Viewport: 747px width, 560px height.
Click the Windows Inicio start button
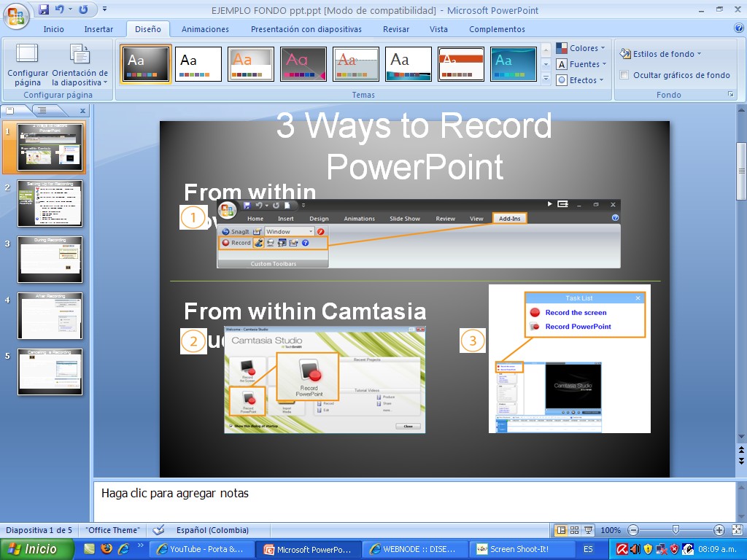coord(36,549)
